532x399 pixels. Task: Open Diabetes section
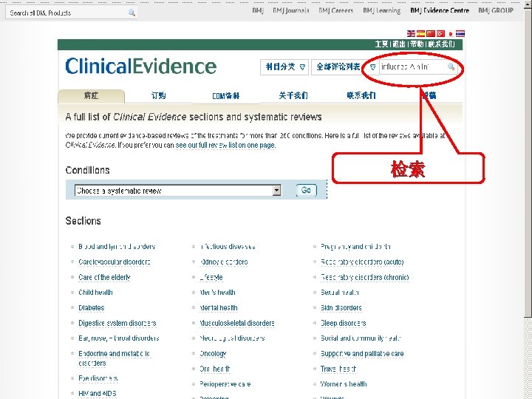point(92,307)
